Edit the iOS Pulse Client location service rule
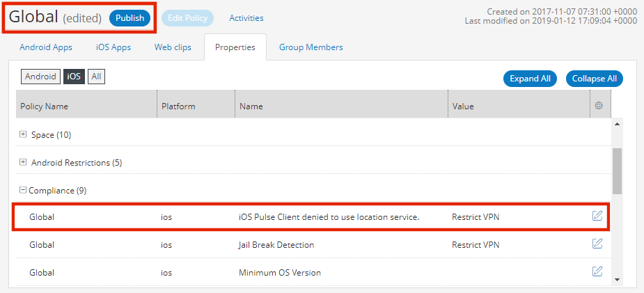644x293 pixels. [597, 216]
